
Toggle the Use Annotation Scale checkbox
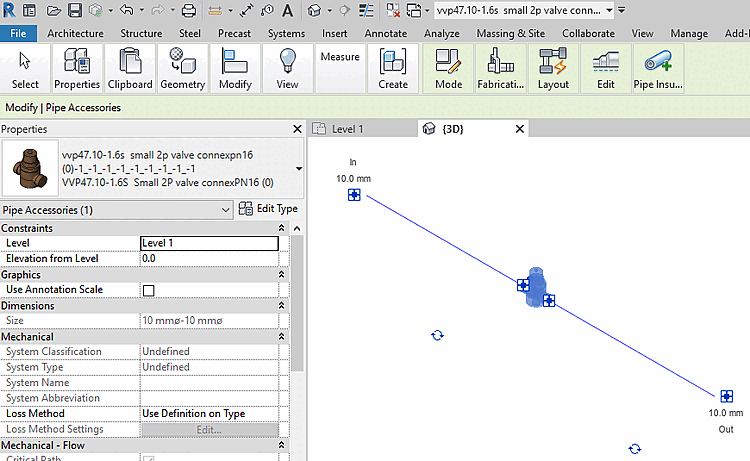(x=148, y=290)
